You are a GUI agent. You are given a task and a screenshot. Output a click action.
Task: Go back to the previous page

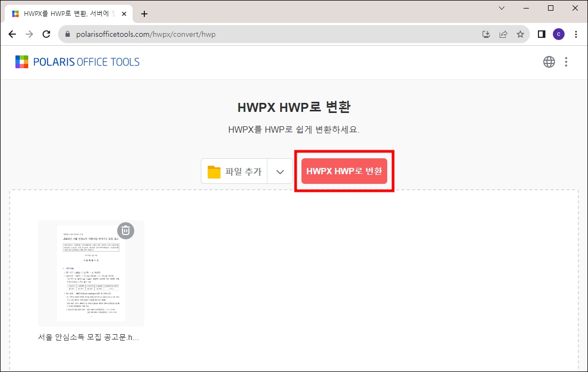point(12,34)
